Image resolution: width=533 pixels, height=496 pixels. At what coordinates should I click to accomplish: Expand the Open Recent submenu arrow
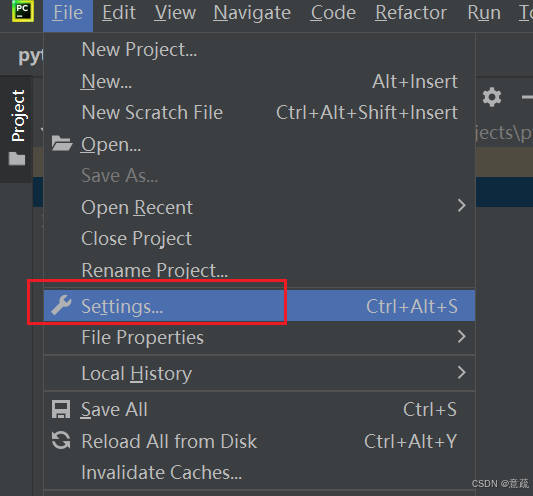pos(461,205)
